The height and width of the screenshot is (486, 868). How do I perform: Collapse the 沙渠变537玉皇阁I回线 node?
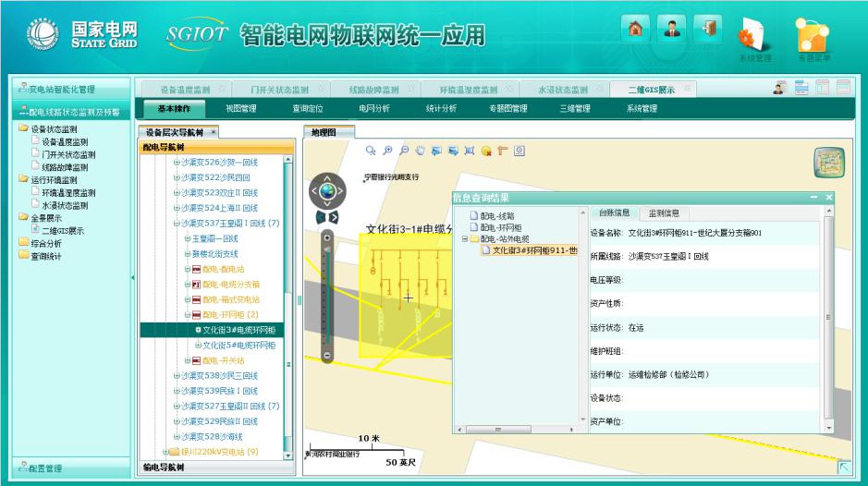point(177,223)
